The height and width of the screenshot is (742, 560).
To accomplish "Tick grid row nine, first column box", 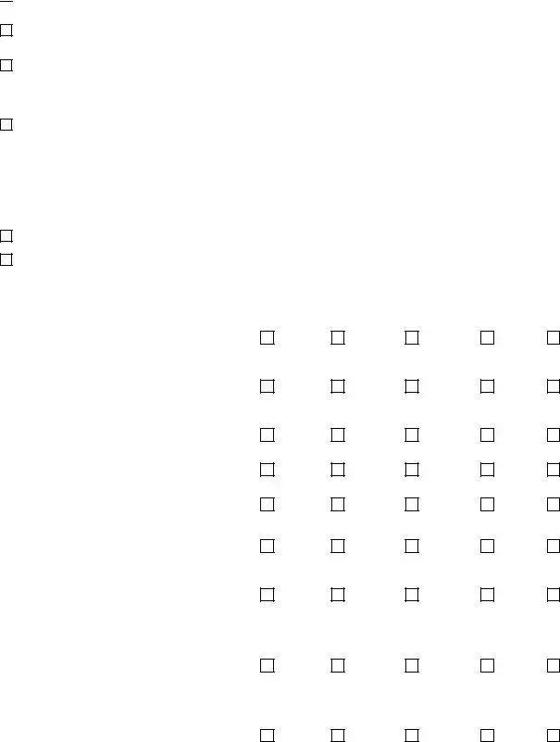I will click(267, 735).
